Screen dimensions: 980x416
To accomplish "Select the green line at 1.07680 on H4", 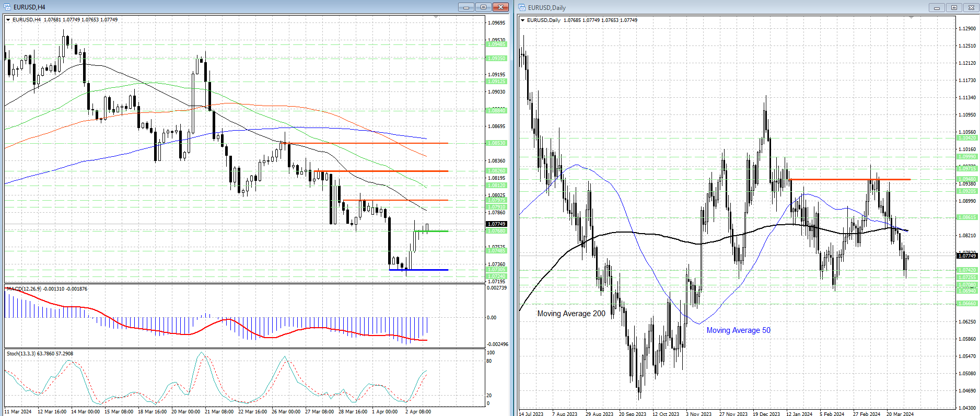I will (431, 231).
